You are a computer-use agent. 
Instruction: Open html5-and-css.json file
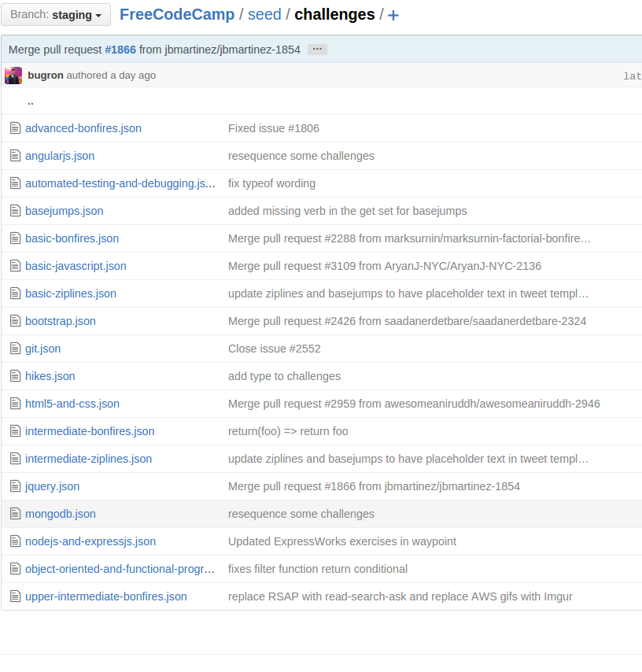pos(72,404)
